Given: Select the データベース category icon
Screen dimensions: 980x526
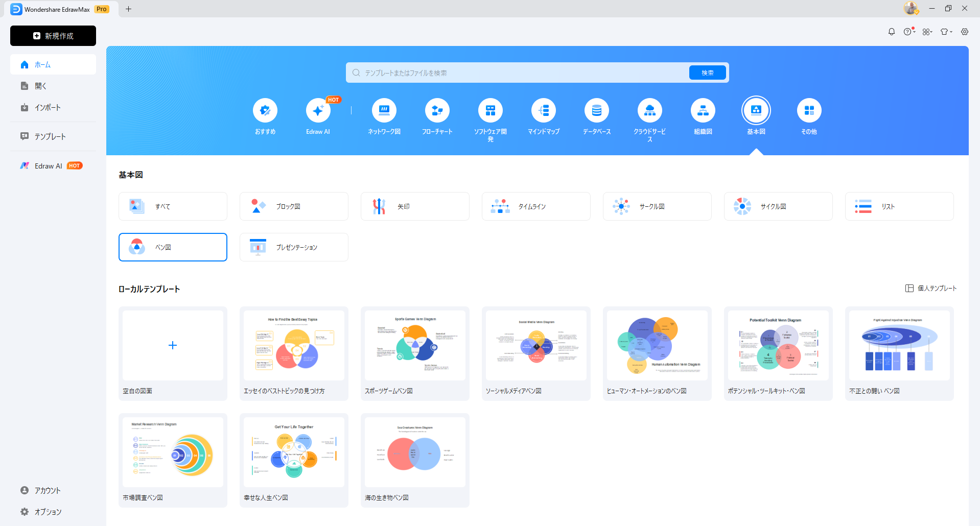Looking at the screenshot, I should pyautogui.click(x=597, y=111).
